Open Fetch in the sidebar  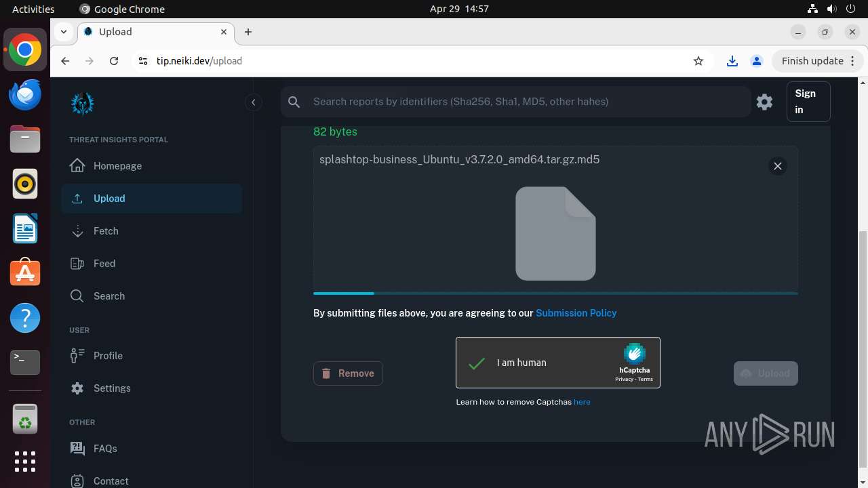pos(152,231)
